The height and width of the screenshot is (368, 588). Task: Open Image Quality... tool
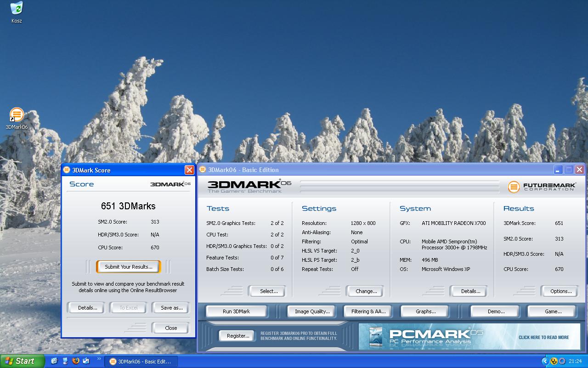click(x=312, y=311)
